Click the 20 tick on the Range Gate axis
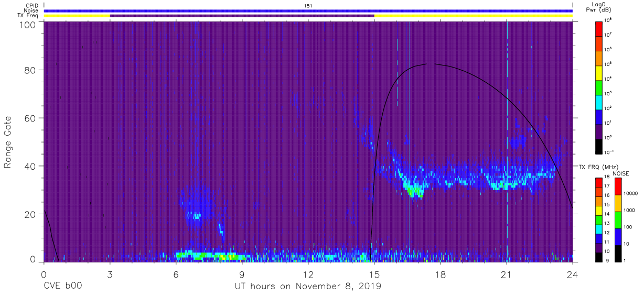 tap(29, 214)
